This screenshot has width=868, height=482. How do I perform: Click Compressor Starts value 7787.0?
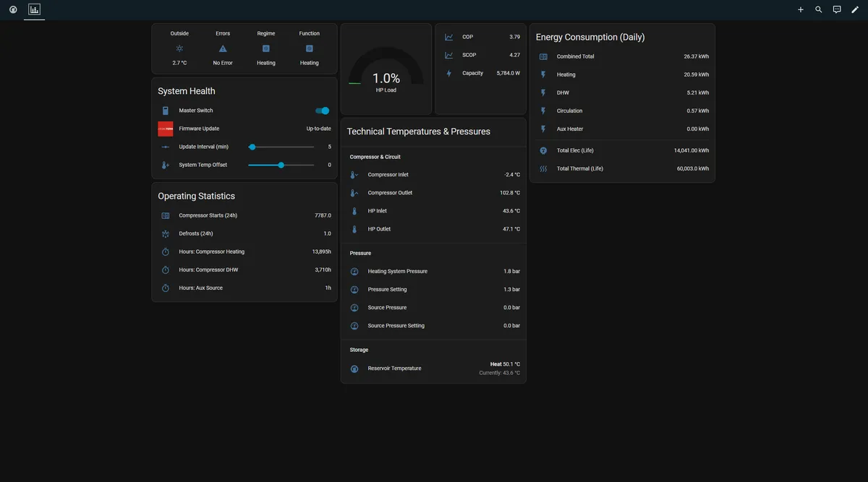point(323,215)
